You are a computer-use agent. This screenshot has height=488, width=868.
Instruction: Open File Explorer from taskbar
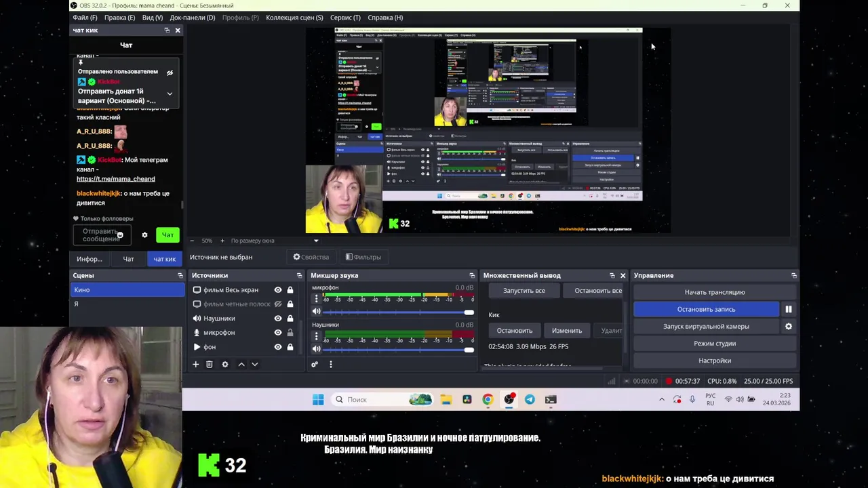click(446, 400)
